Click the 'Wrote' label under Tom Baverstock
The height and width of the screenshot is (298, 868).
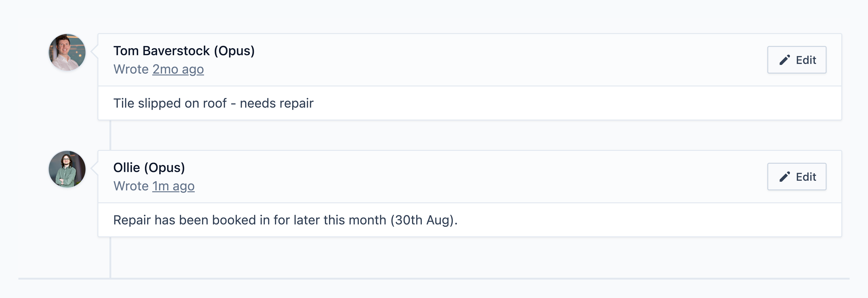click(131, 69)
